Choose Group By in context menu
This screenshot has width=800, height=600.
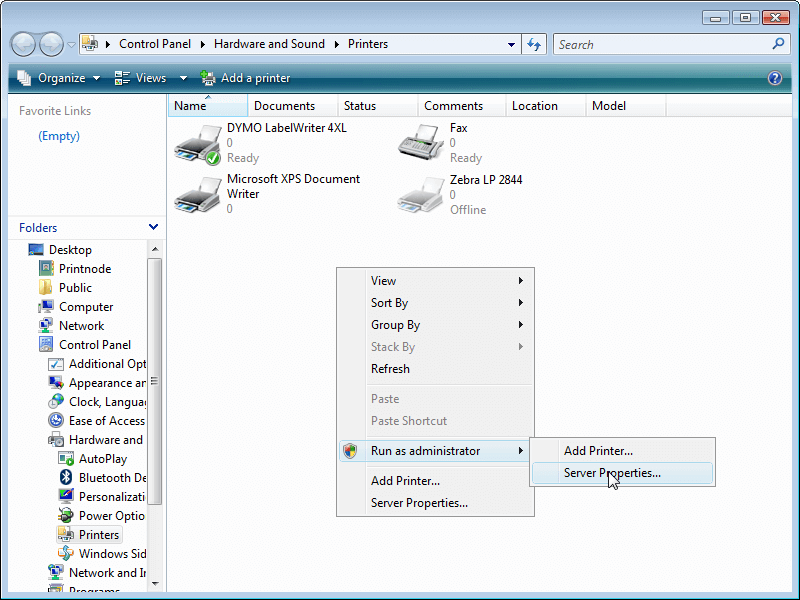pyautogui.click(x=435, y=325)
